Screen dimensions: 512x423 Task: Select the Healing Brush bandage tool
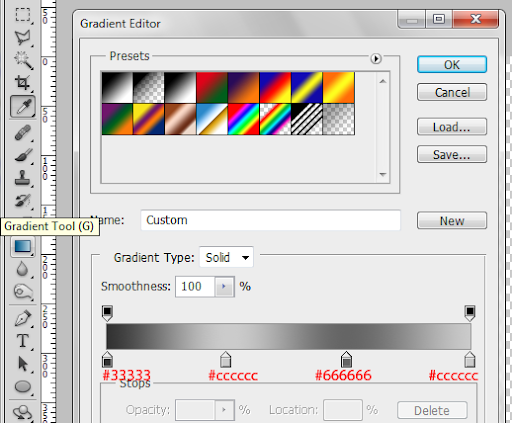coord(23,133)
